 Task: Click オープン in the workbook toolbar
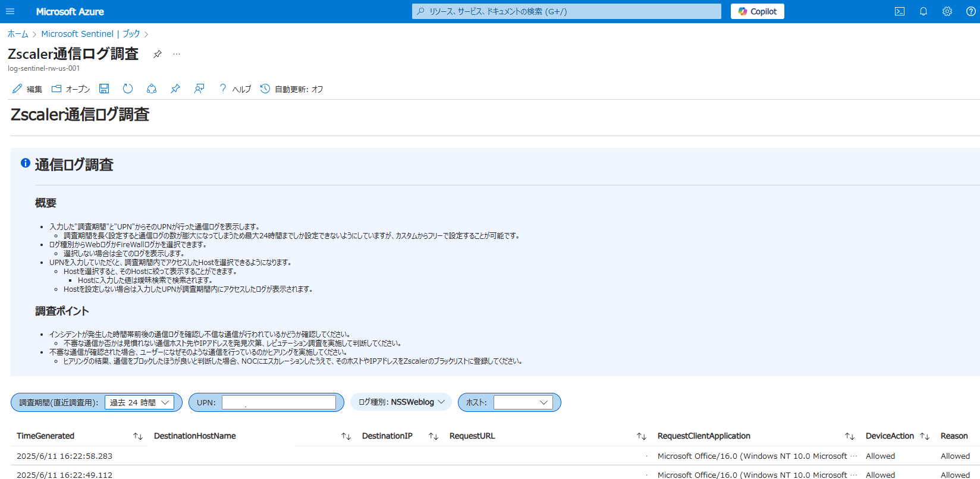click(x=71, y=89)
